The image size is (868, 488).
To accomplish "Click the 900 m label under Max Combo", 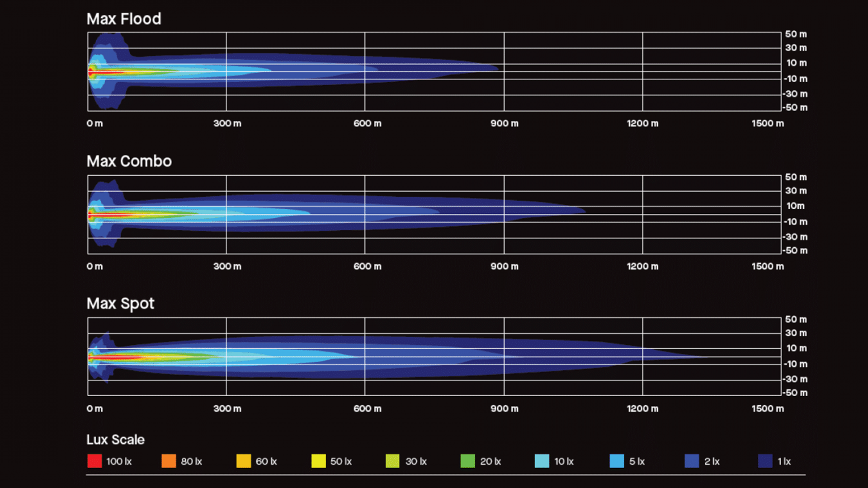I will (x=504, y=266).
